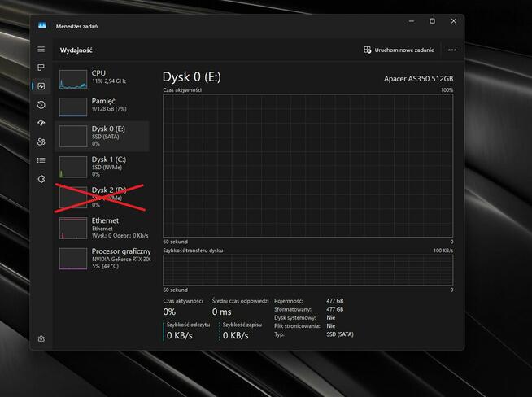
Task: Click the Czas aktywności disk graph
Action: point(307,166)
